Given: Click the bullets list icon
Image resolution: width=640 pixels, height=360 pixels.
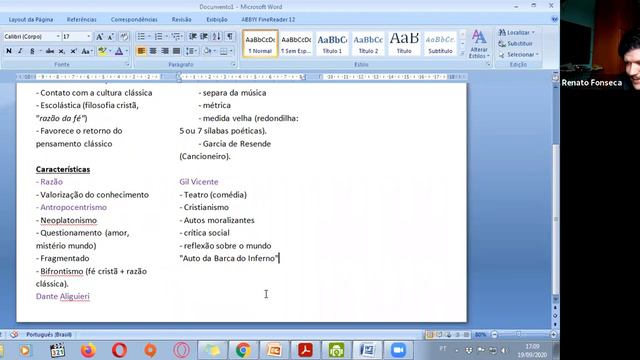Looking at the screenshot, I should [141, 36].
